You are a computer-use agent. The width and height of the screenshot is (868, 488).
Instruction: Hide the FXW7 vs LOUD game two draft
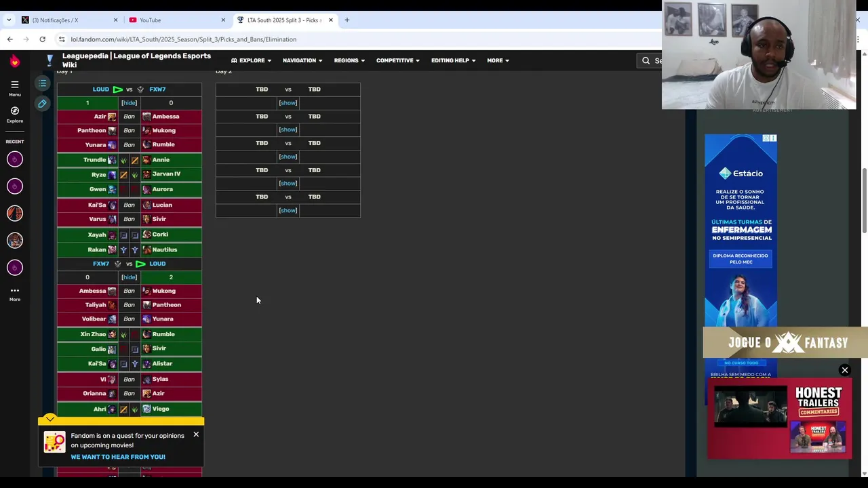[x=129, y=277]
